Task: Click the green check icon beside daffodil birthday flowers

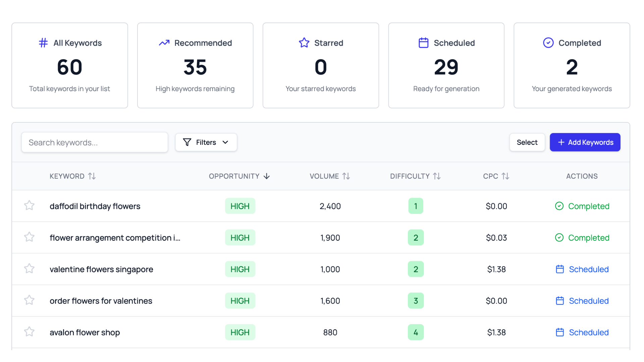Action: click(x=559, y=206)
